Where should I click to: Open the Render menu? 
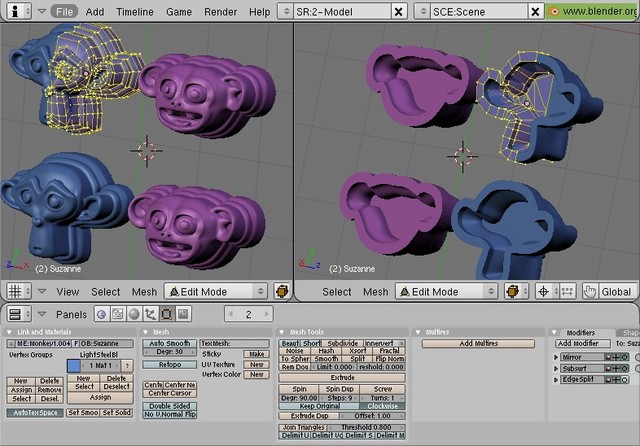220,12
